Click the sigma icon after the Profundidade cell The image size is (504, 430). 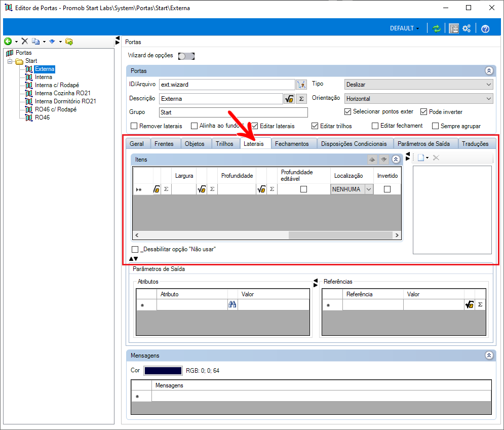(272, 189)
